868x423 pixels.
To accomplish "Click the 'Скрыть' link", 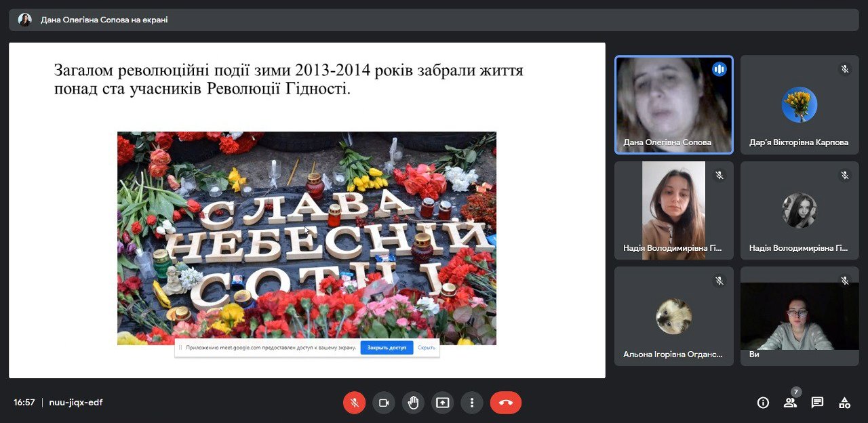I will [x=427, y=348].
